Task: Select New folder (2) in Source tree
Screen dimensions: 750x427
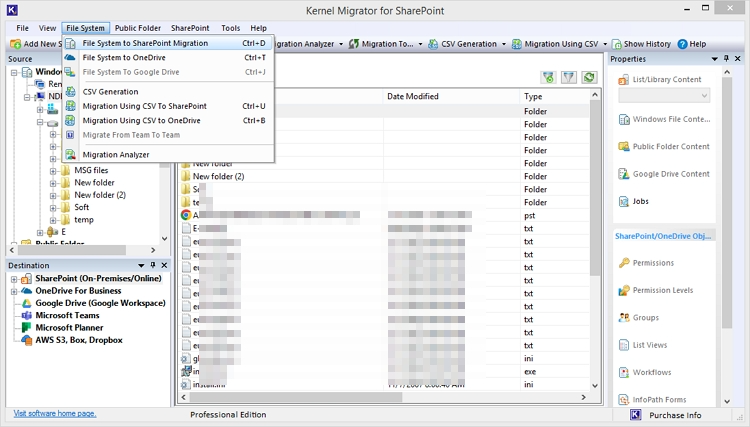Action: pyautogui.click(x=100, y=195)
